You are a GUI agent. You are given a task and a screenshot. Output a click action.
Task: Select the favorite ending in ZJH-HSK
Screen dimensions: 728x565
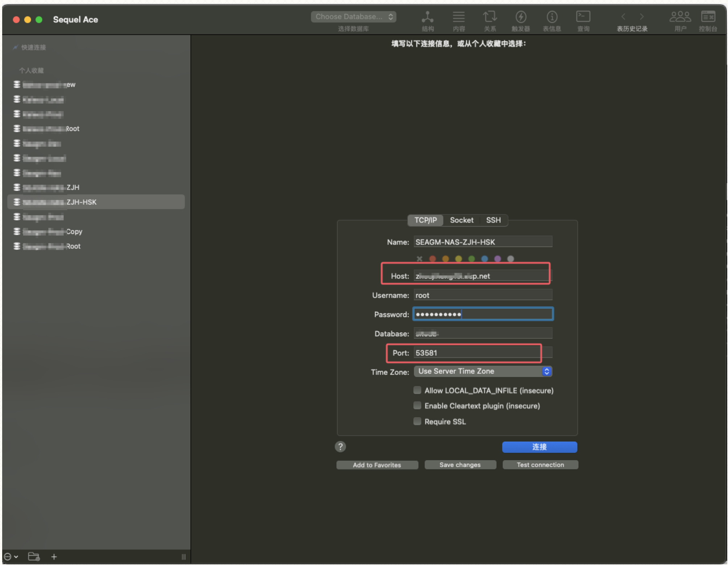coord(96,202)
